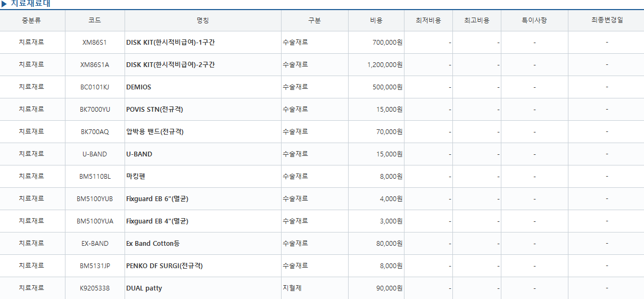
Task: Click the DEMIOS item name
Action: (138, 87)
